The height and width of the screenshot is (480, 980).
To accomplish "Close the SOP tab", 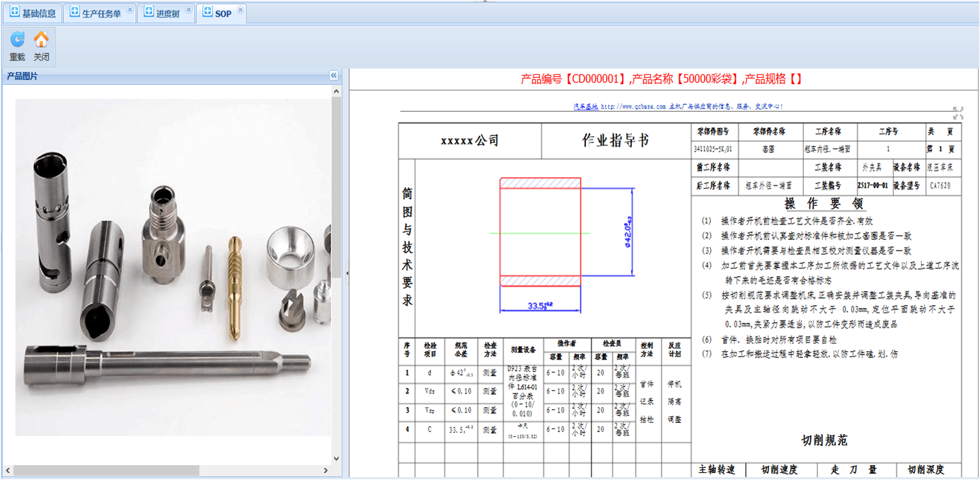I will [241, 10].
